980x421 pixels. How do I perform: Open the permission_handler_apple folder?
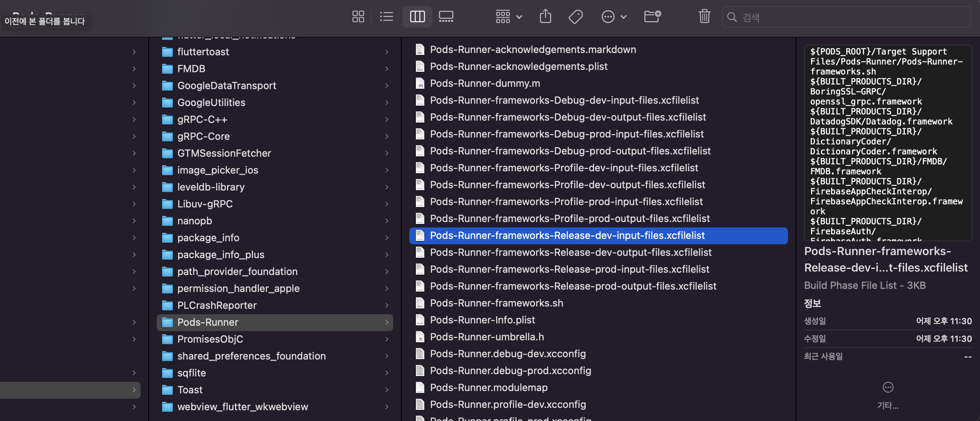(275, 288)
